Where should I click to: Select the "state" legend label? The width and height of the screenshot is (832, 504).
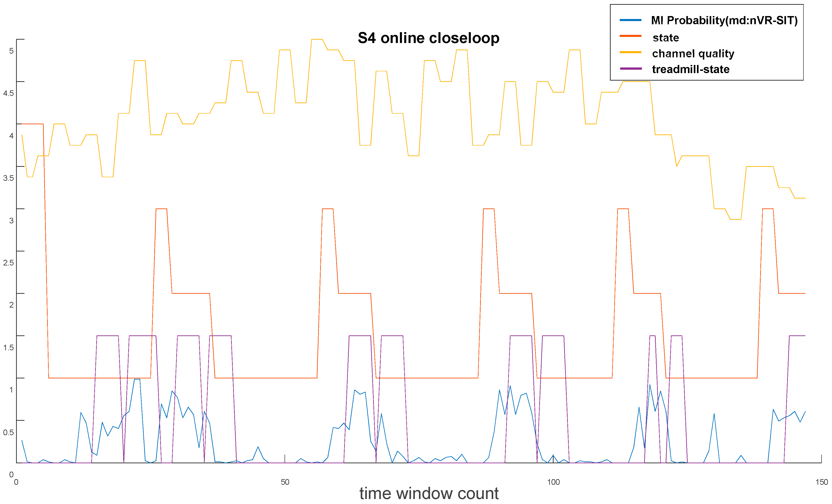665,37
